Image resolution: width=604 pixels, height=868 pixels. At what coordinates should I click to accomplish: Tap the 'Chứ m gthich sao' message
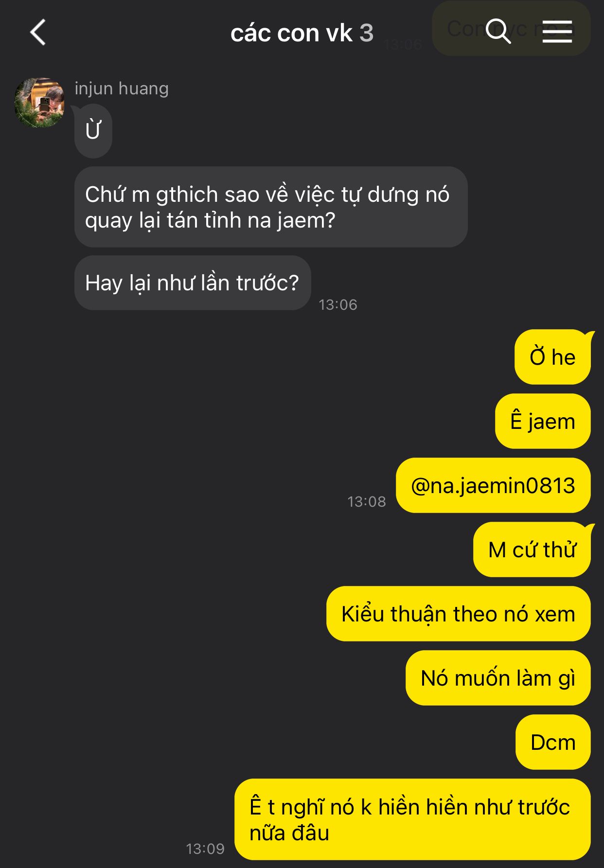[271, 207]
